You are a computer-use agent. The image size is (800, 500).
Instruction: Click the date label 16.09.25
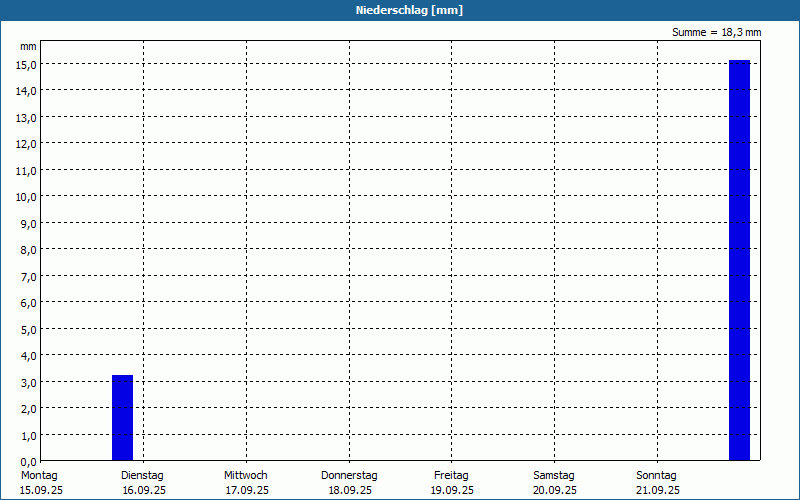pos(144,490)
